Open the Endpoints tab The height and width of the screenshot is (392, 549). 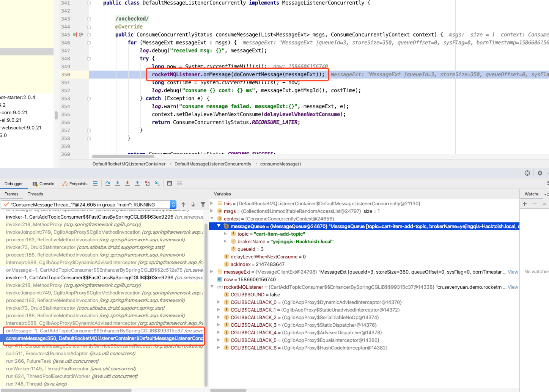75,184
